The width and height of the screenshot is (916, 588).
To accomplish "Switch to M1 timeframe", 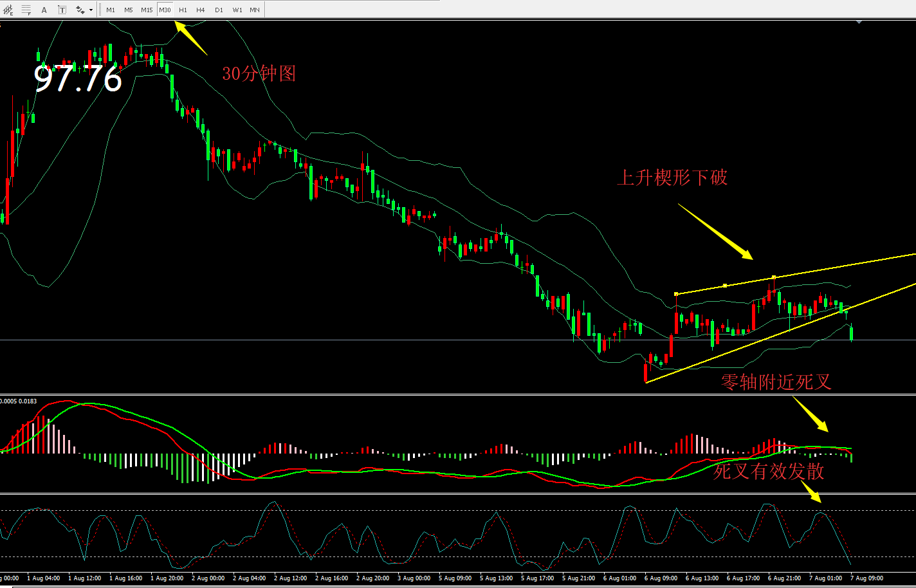I will tap(111, 10).
